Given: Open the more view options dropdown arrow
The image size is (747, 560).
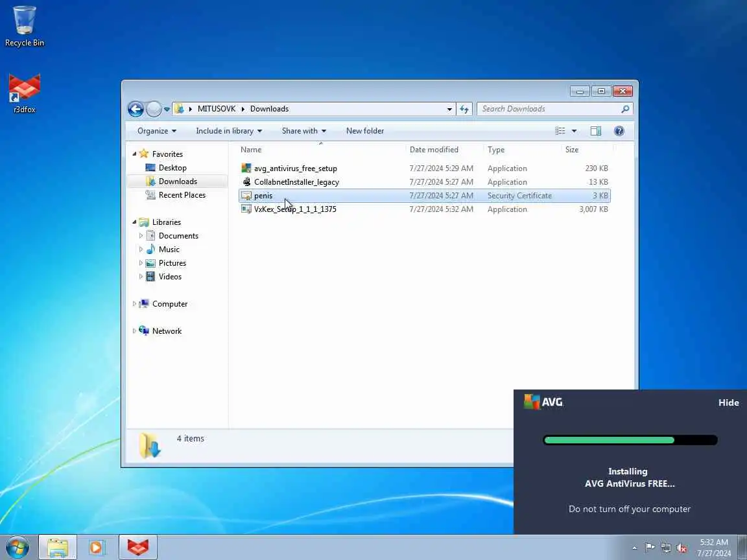Looking at the screenshot, I should (x=574, y=131).
